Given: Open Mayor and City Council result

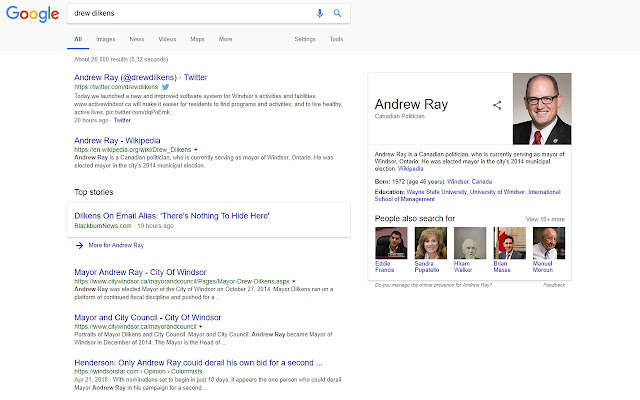Looking at the screenshot, I should click(147, 318).
